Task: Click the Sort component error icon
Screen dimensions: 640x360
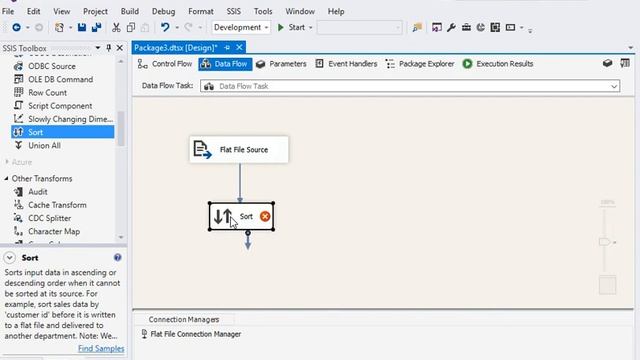Action: tap(265, 216)
